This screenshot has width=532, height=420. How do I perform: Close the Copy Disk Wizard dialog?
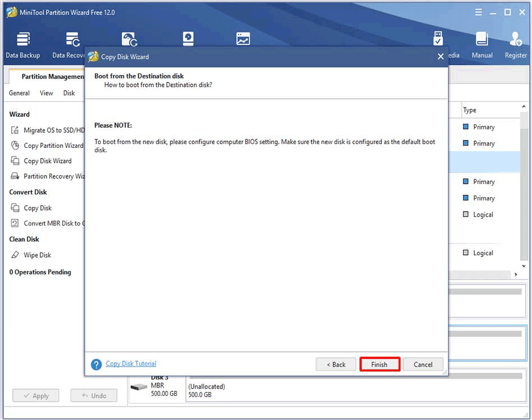click(440, 57)
